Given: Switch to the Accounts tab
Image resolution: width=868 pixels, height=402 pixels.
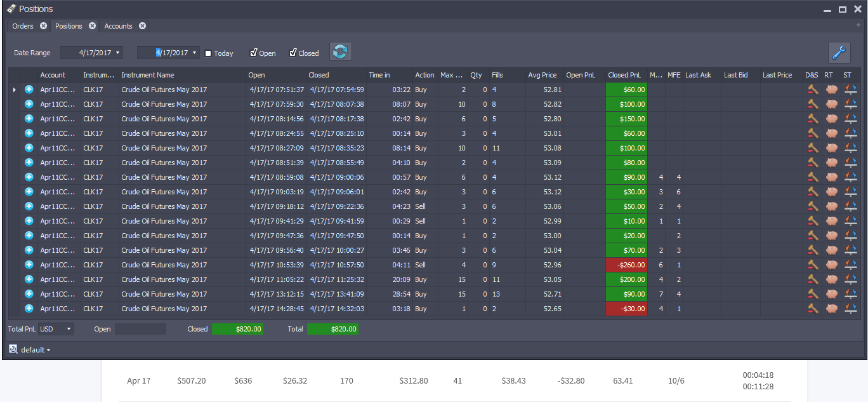Looking at the screenshot, I should [119, 26].
